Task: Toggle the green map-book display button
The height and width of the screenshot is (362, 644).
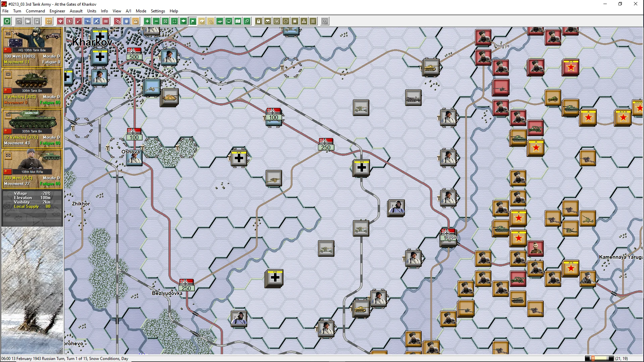Action: 238,21
